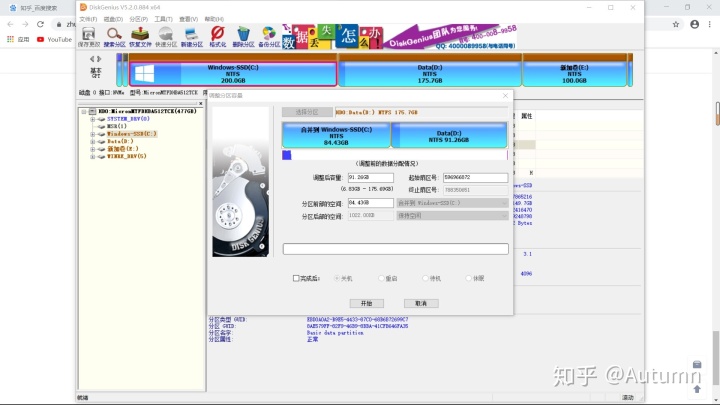Bookmark the page with the star icon
Screen dimensions: 720x405
(676, 24)
